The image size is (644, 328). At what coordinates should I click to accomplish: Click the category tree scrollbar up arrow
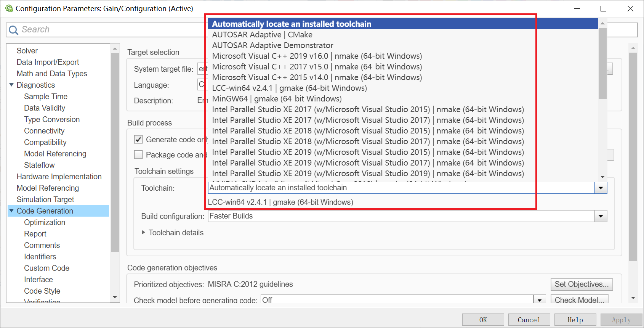[115, 49]
